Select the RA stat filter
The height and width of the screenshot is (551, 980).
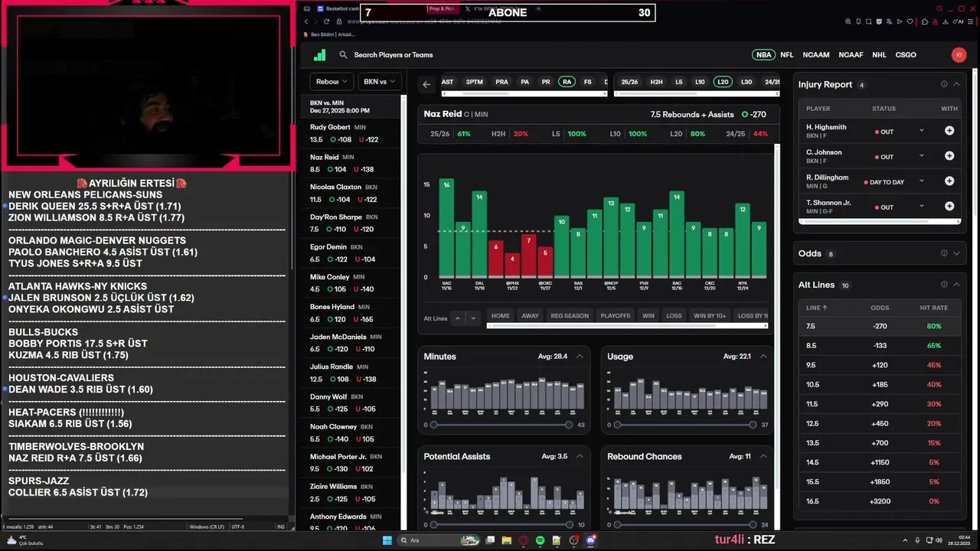567,82
